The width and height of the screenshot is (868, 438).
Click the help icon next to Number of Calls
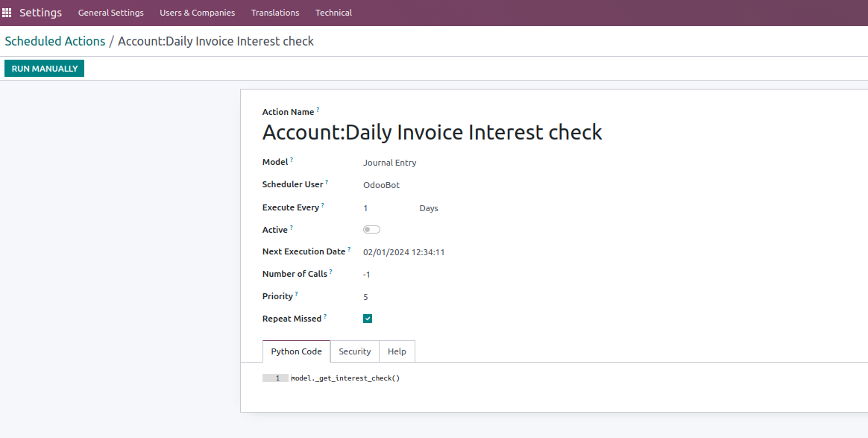coord(331,272)
